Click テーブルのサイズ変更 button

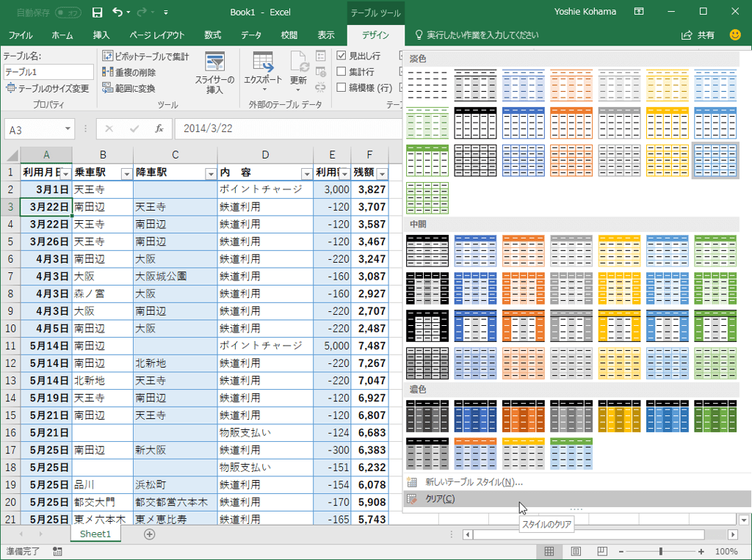[48, 88]
